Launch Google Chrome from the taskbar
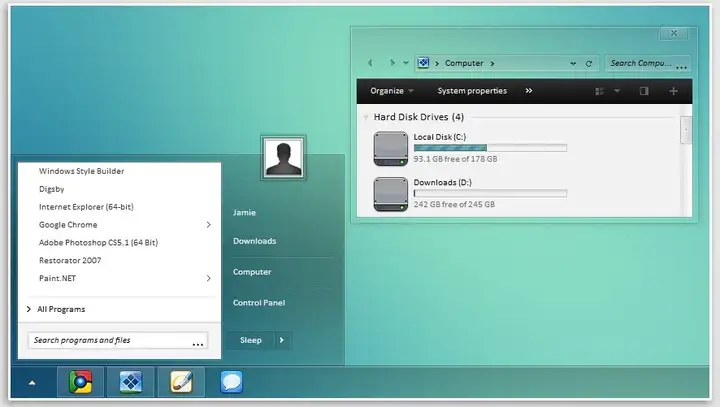 click(x=80, y=382)
